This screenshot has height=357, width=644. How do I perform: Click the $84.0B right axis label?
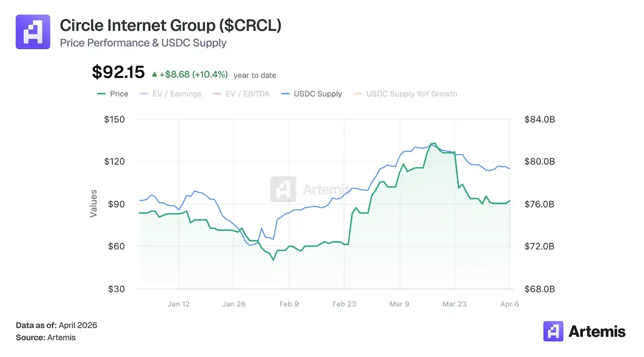click(x=539, y=119)
